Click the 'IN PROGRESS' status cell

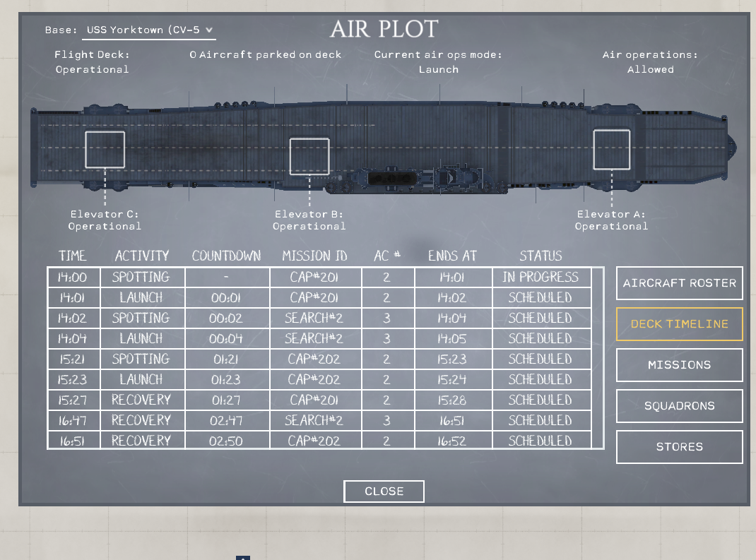pos(541,277)
